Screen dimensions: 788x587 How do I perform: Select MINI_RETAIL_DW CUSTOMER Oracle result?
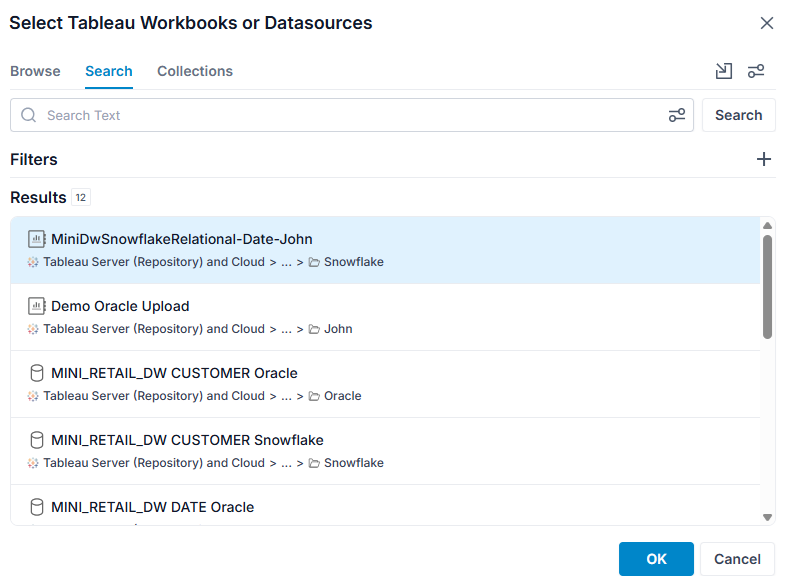point(385,384)
